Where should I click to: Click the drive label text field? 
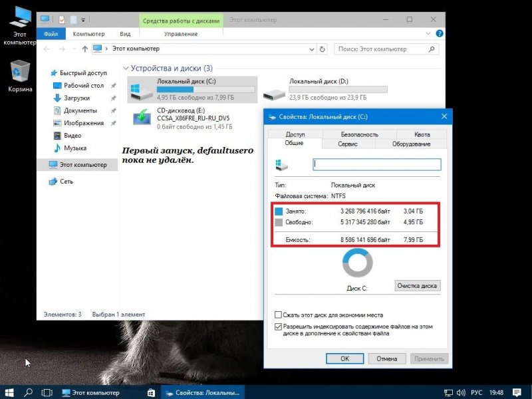tap(377, 164)
